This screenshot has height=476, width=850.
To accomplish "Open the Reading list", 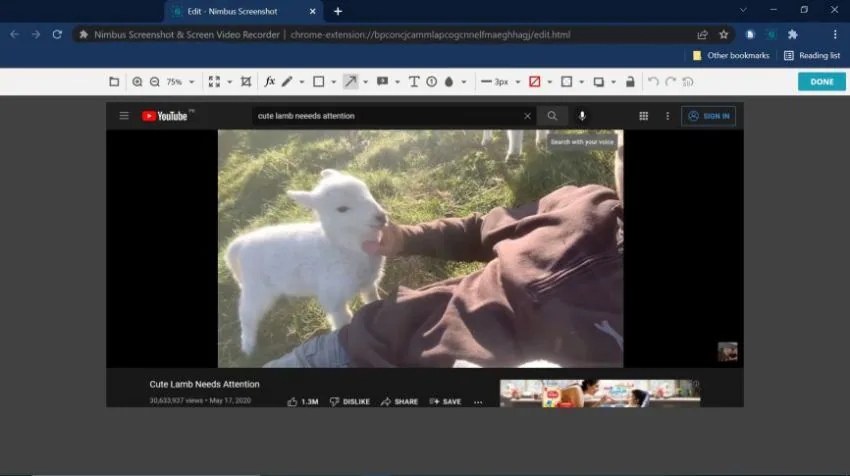I will point(812,55).
